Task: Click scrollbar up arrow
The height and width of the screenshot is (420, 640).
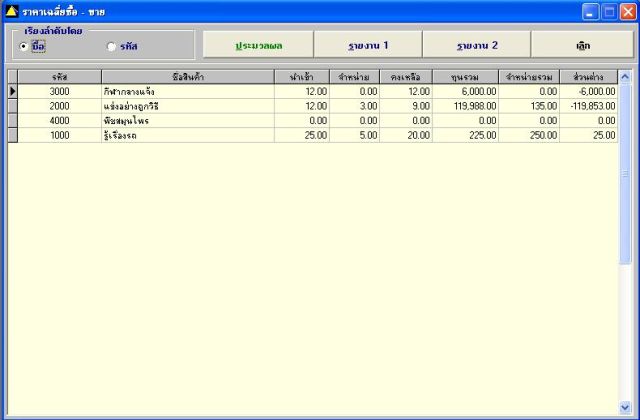Action: point(625,77)
